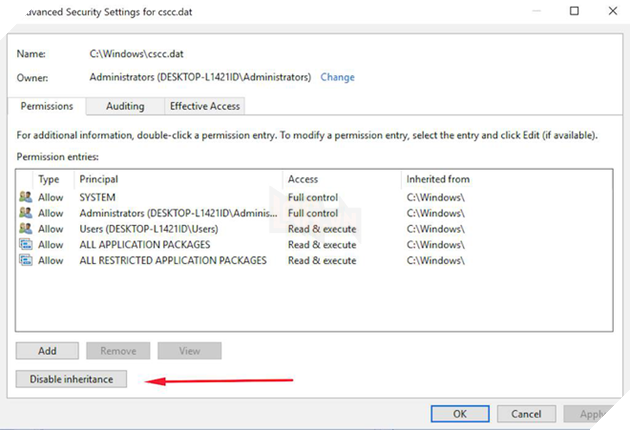Image resolution: width=630 pixels, height=430 pixels.
Task: Click the SYSTEM entry user icon
Action: click(x=25, y=198)
